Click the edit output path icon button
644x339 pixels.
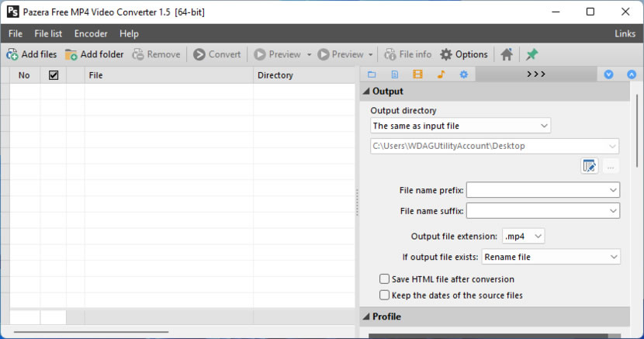point(590,166)
